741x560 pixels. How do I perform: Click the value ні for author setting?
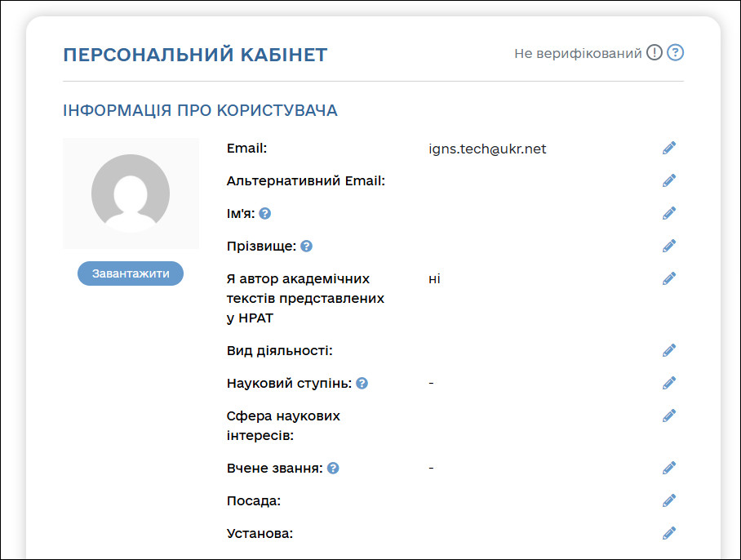(x=434, y=279)
